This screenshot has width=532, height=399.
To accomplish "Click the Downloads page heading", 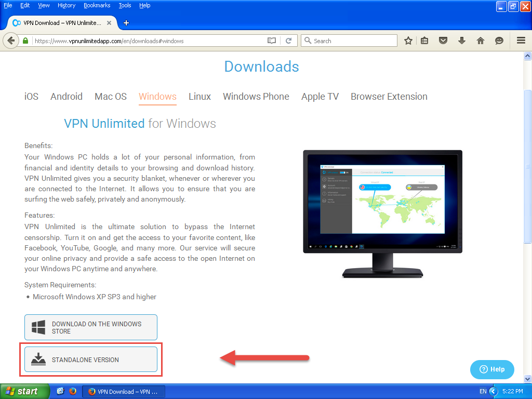I will click(x=262, y=66).
